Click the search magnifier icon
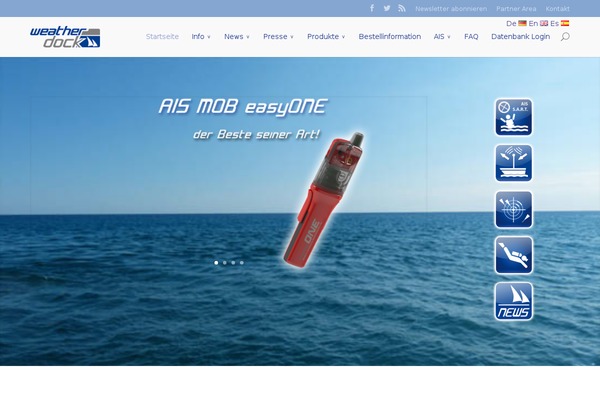Screen dimensions: 600x400 (565, 37)
